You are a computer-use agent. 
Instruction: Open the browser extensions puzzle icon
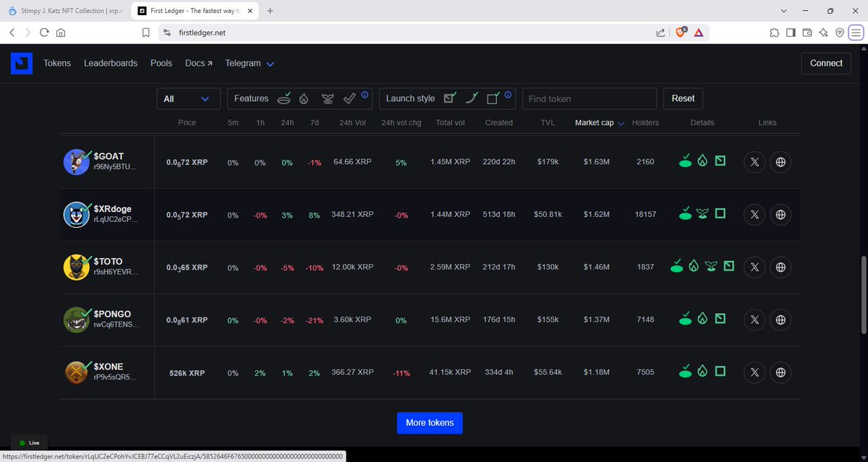tap(774, 33)
